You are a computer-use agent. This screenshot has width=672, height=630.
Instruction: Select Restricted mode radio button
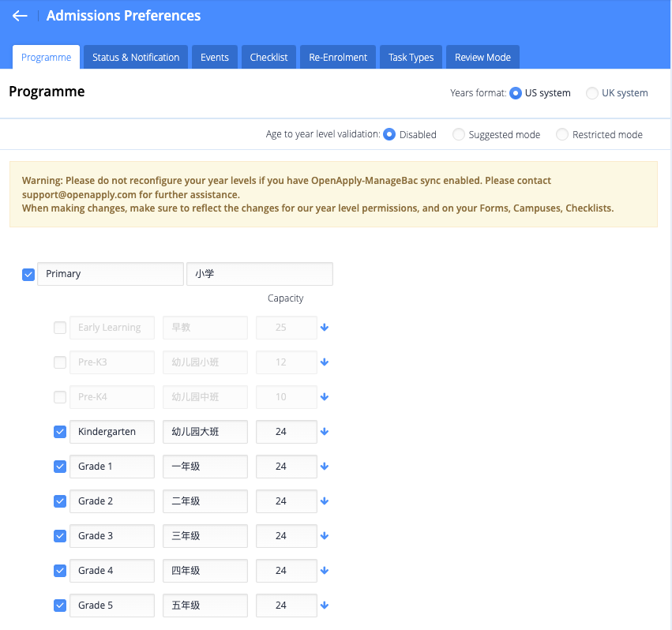[562, 135]
